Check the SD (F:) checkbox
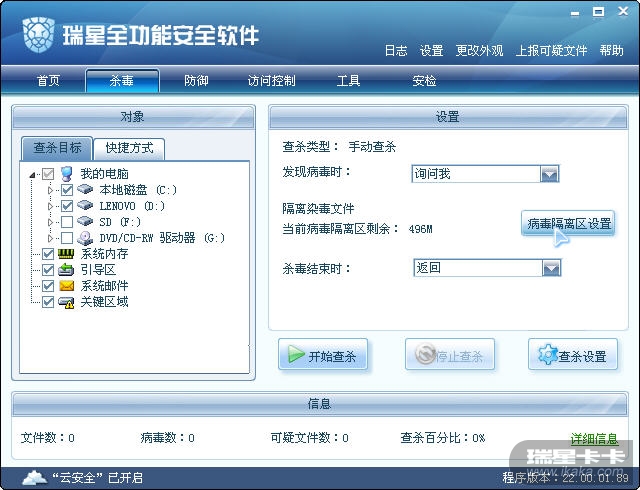This screenshot has height=490, width=640. click(x=67, y=222)
